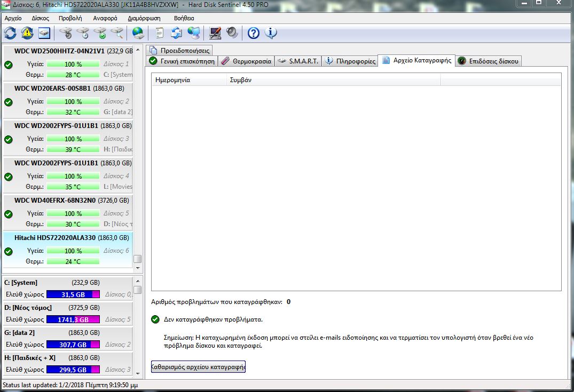
Task: Sort by the Ημερομηνία column header
Action: click(189, 80)
